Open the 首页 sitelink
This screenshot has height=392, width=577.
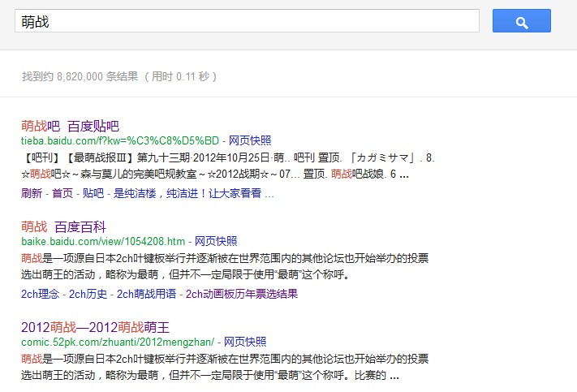tap(62, 193)
